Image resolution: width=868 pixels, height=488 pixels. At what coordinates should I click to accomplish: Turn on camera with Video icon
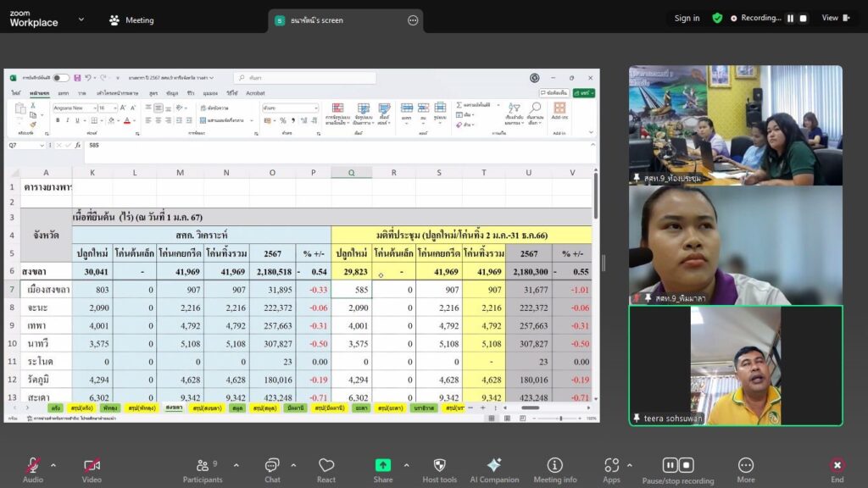tap(92, 465)
